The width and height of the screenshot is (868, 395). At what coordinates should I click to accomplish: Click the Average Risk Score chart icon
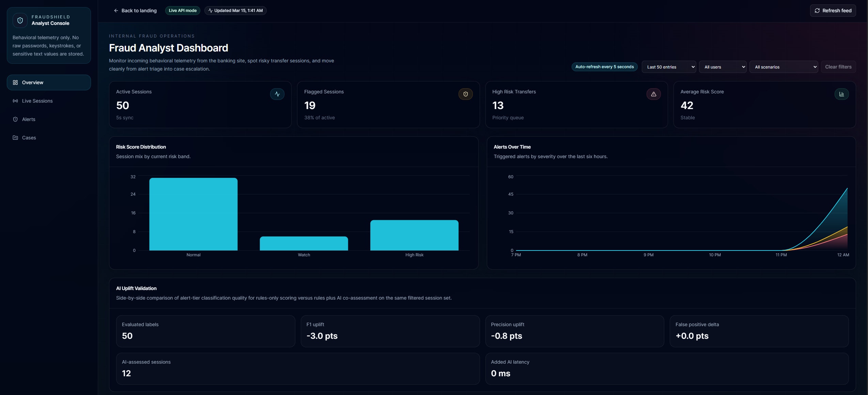pyautogui.click(x=841, y=94)
